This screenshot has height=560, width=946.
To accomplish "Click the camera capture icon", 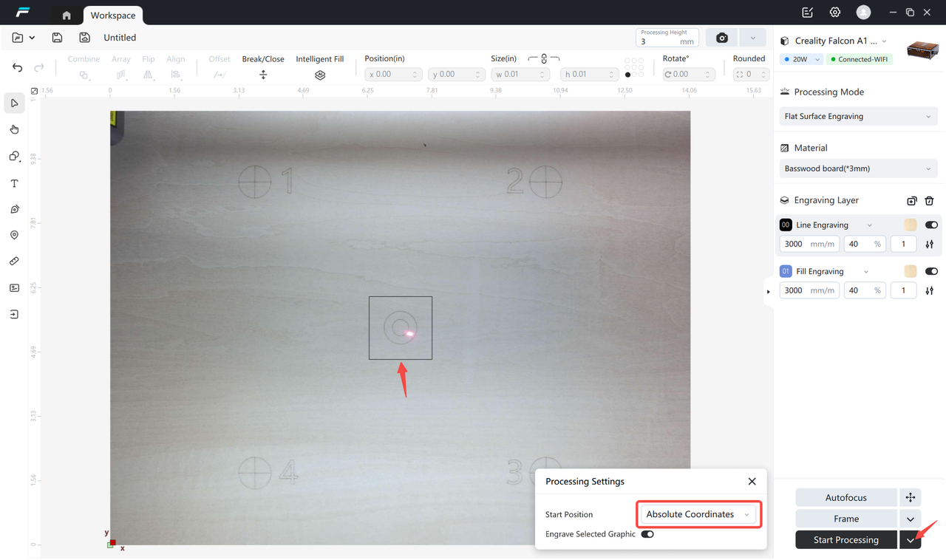I will coord(721,38).
